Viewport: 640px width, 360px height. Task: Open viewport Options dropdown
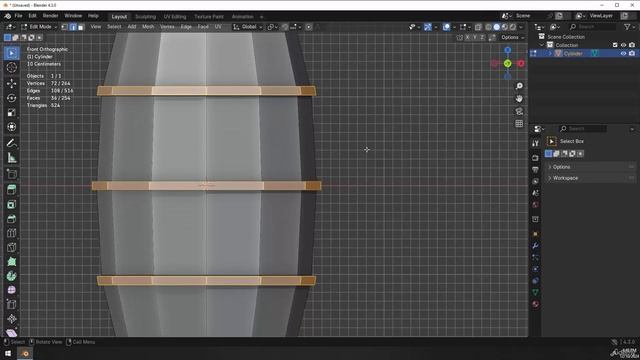[512, 38]
